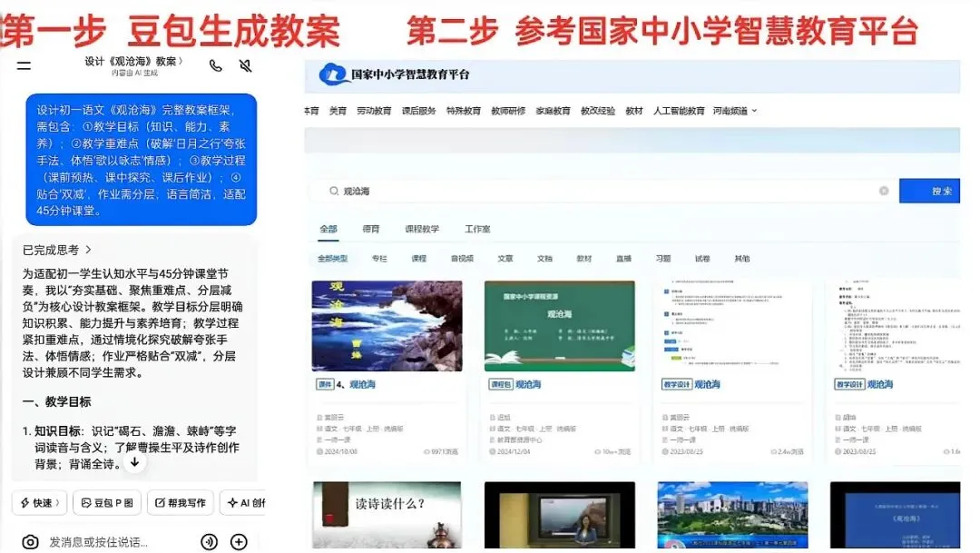Open the 课件 4、观沧海 title link

346,385
